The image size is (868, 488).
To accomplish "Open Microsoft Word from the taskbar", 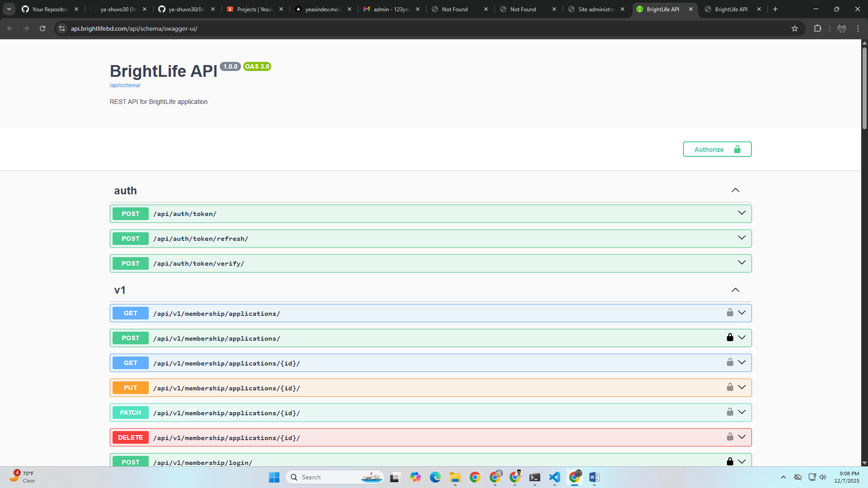I will point(594,477).
